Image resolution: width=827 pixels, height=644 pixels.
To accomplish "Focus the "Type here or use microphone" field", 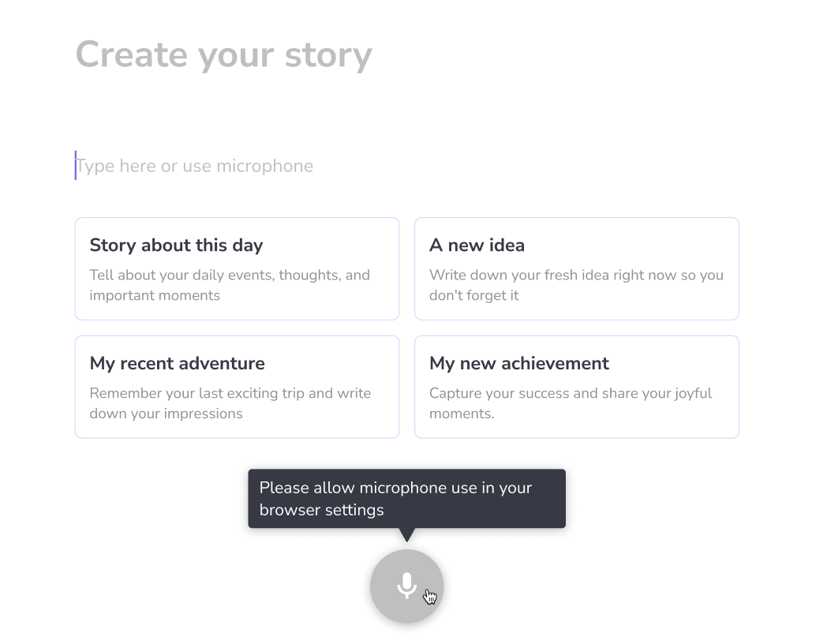I will click(x=316, y=166).
